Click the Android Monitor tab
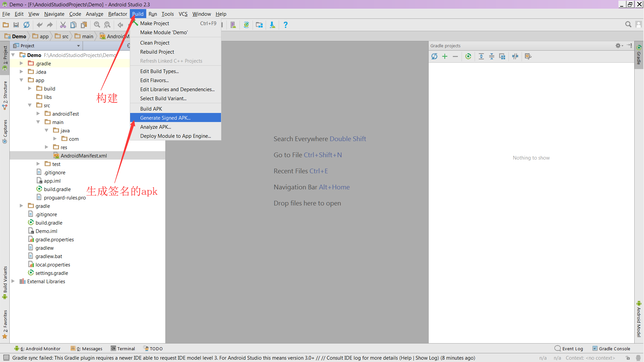Screen dimensions: 644x362 [39, 349]
